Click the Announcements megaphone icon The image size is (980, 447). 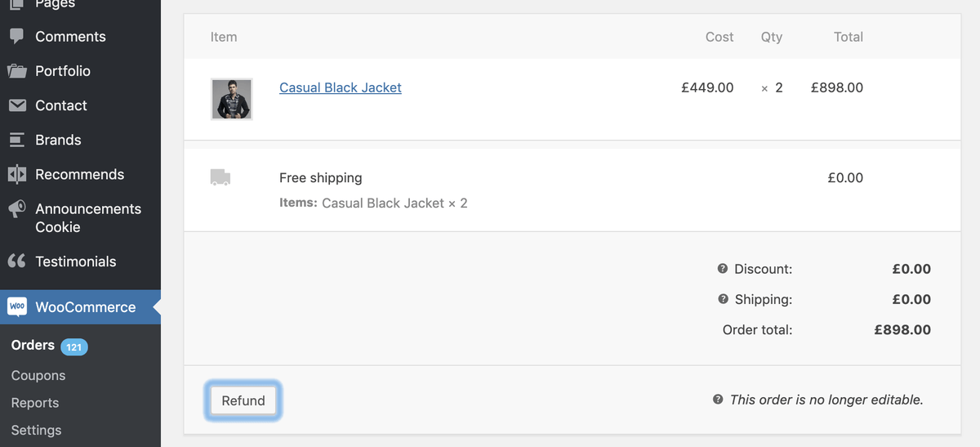point(16,209)
